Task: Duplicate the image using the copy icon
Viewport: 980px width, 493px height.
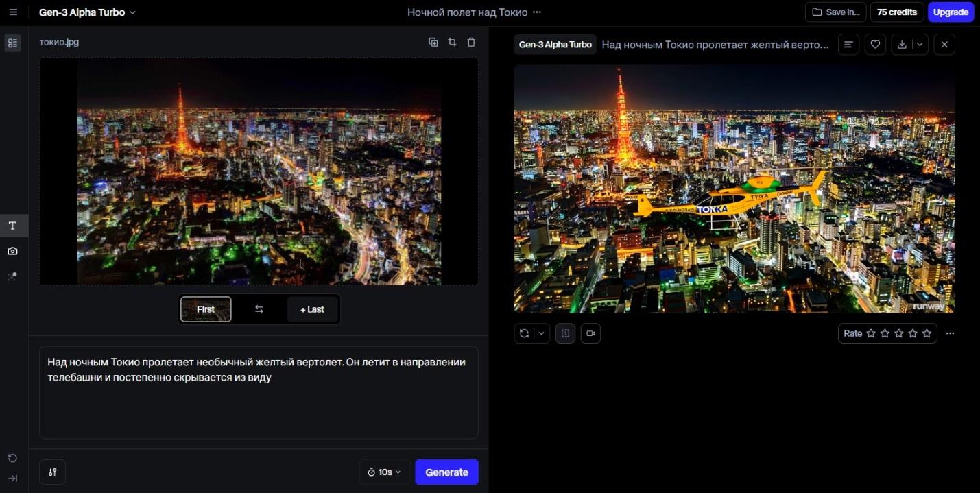Action: 433,43
